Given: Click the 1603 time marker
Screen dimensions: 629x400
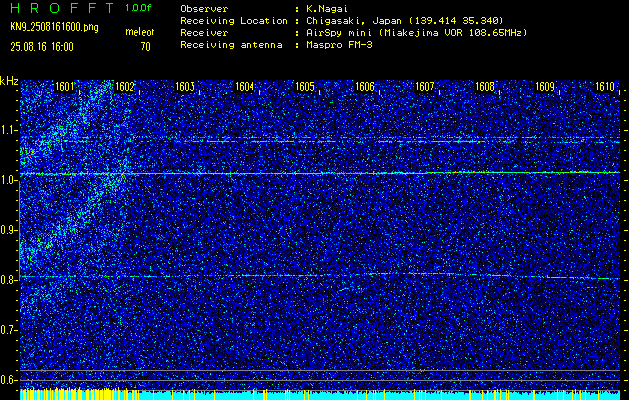Looking at the screenshot, I should click(x=185, y=87).
